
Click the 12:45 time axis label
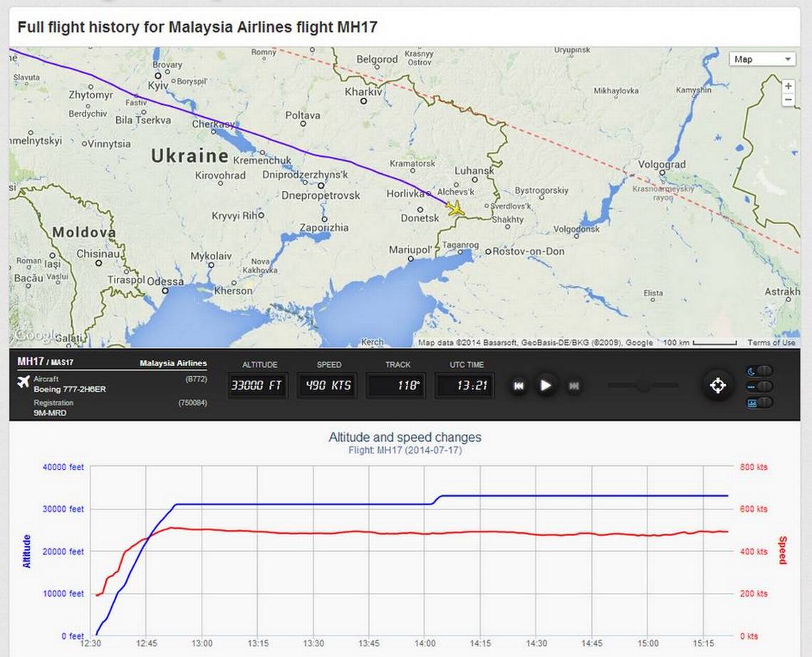[146, 643]
